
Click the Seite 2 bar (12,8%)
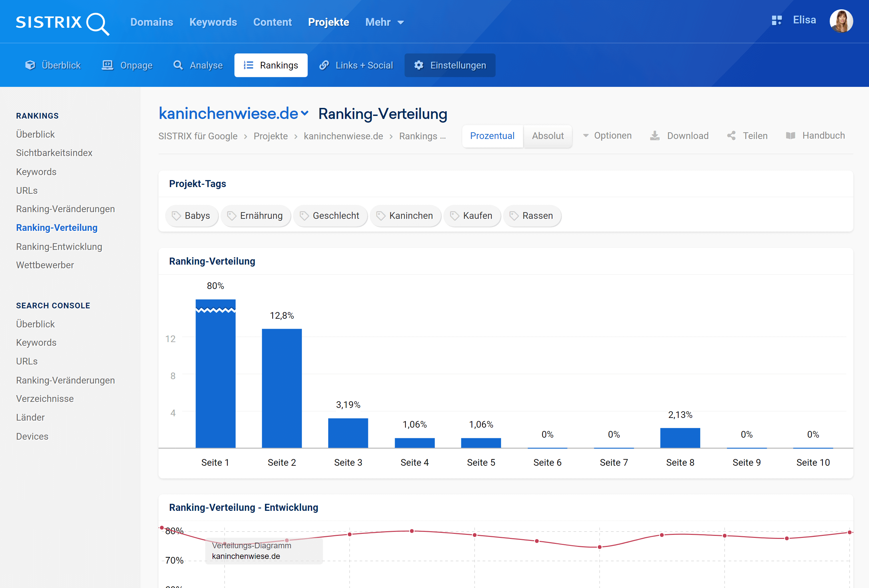(281, 389)
